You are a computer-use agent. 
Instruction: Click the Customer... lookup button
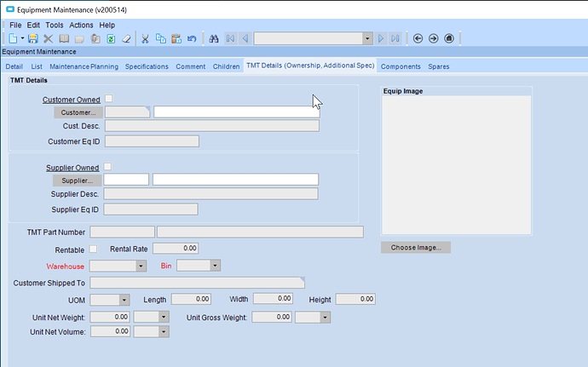[78, 112]
